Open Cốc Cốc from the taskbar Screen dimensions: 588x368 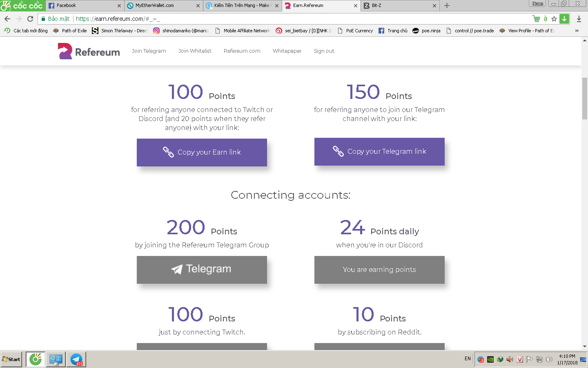[x=36, y=359]
